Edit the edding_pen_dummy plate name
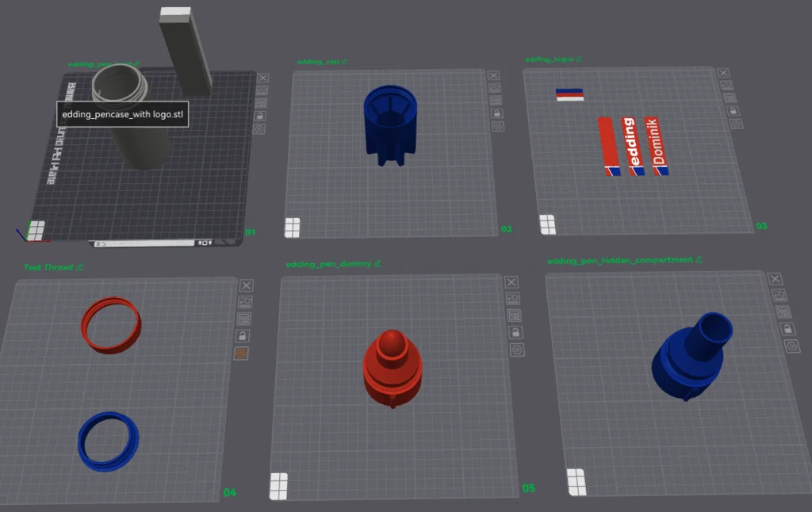The image size is (812, 512). [377, 263]
